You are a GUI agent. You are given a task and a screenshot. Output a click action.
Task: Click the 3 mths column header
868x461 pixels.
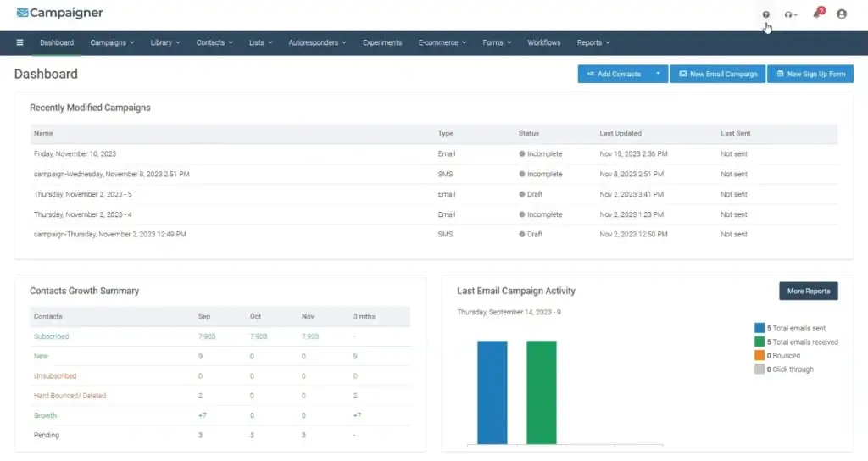pos(364,317)
